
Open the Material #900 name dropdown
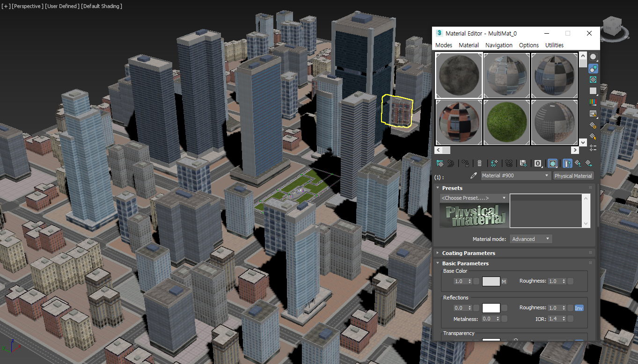point(516,176)
